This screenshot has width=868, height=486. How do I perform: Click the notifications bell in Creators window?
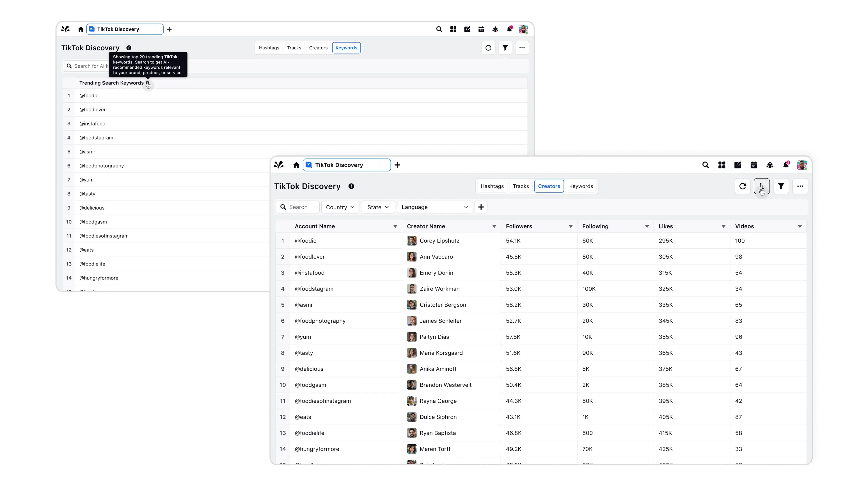[786, 165]
